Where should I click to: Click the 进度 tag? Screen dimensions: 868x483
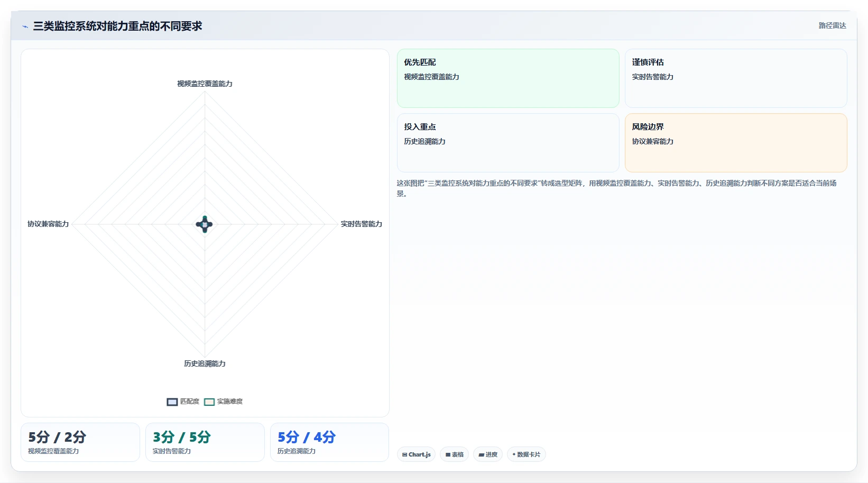488,454
